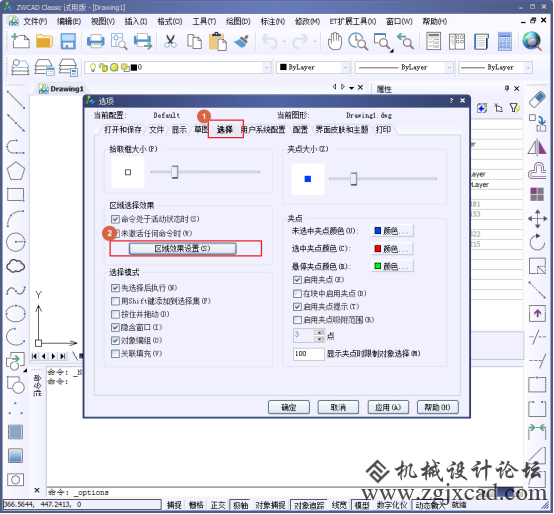Activate the Pan hand tool
This screenshot has height=514, width=554.
pos(334,41)
